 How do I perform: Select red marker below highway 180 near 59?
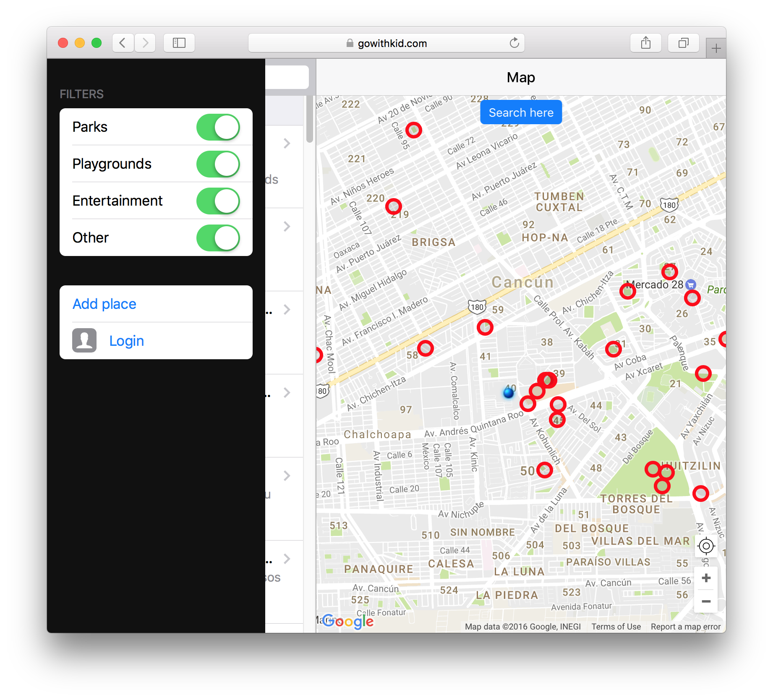(x=485, y=327)
